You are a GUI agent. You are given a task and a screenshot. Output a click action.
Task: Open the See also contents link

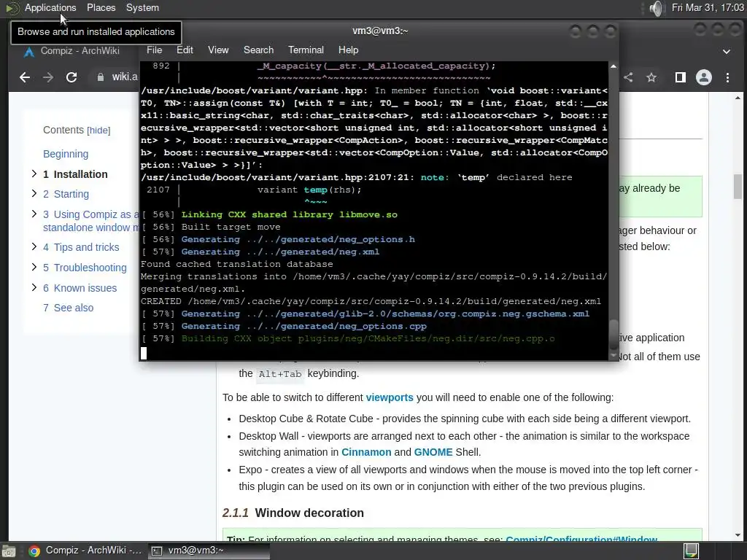click(x=68, y=308)
